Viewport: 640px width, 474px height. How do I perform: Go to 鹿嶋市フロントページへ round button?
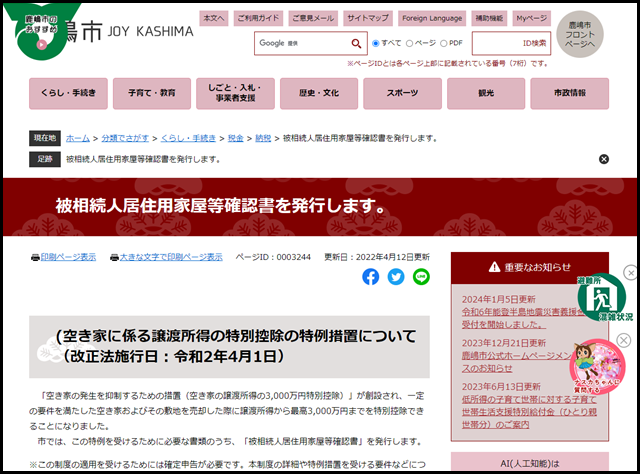pyautogui.click(x=580, y=34)
